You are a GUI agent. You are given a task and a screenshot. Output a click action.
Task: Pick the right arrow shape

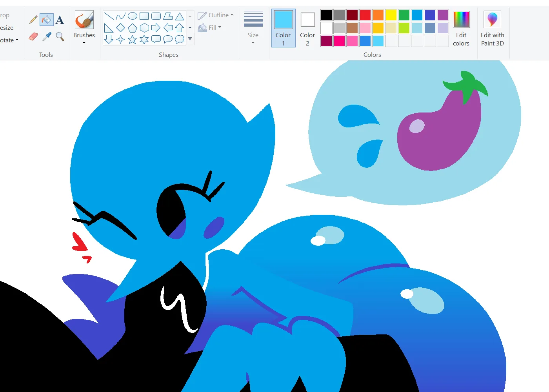[156, 28]
